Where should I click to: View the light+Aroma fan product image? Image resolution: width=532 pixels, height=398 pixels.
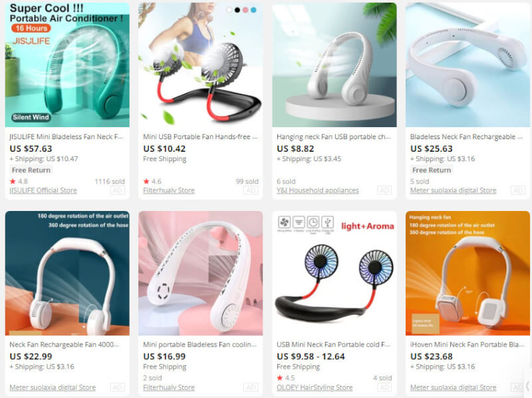(x=334, y=274)
